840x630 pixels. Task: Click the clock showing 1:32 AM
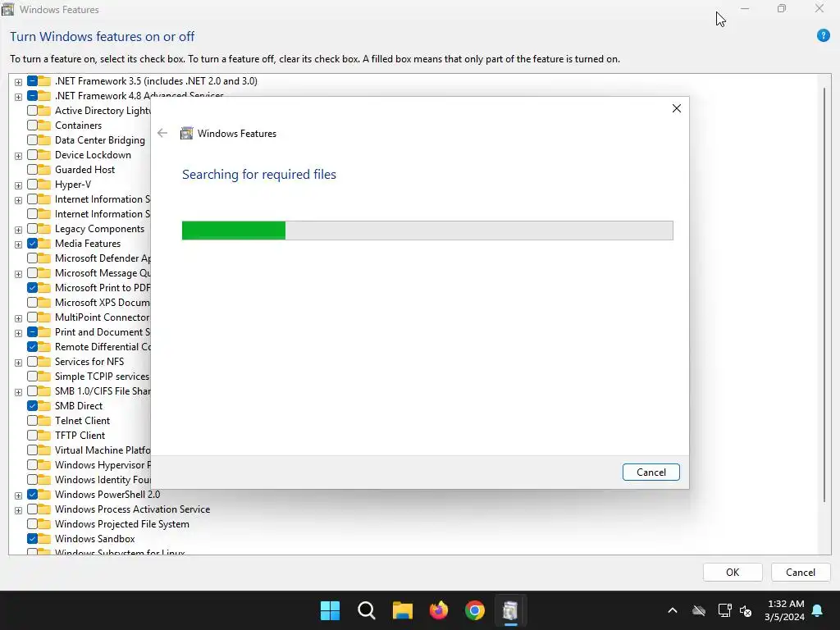(785, 604)
